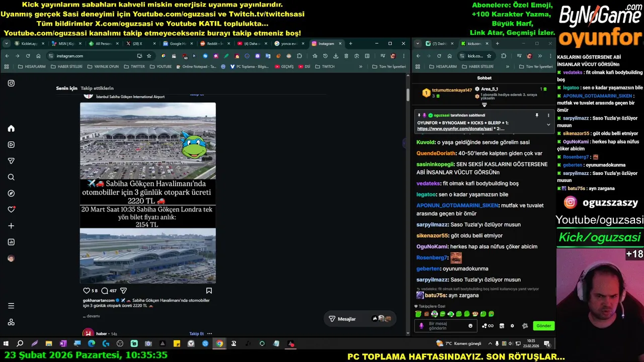Switch to Takip ettiklerin feed tab
644x362 pixels.
[x=97, y=88]
